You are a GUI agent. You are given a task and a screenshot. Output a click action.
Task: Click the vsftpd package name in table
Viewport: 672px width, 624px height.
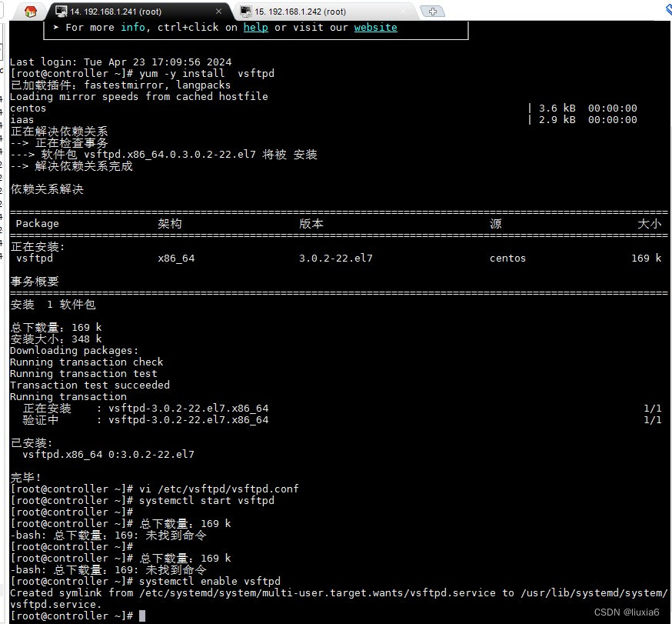35,259
